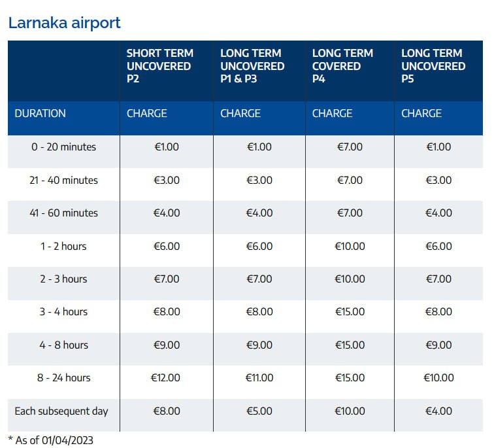The height and width of the screenshot is (448, 494).
Task: Click the 21 - 40 minutes row label
Action: 63,180
